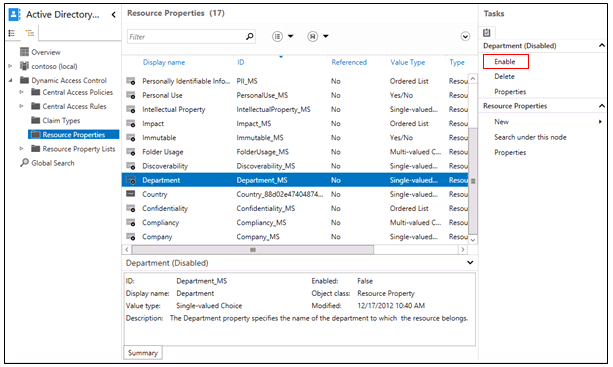Click the Intellectual Property row icon
This screenshot has height=367, width=613.
(x=131, y=109)
